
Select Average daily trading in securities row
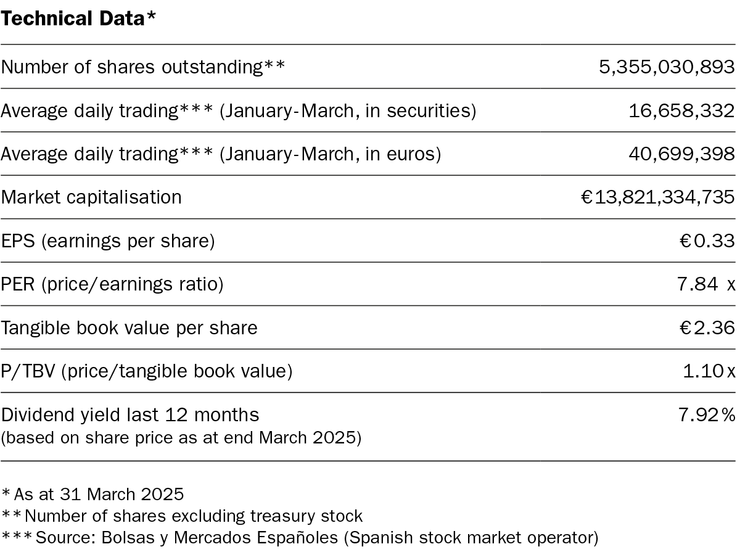tap(368, 110)
